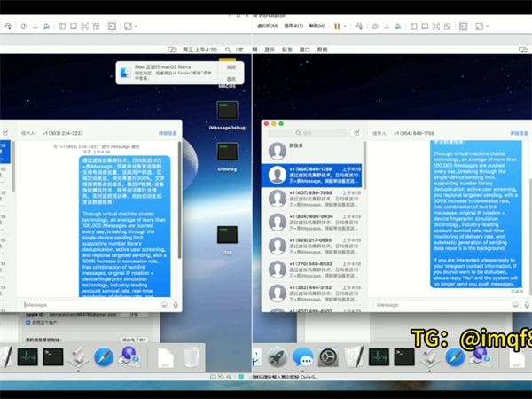Click the compose new message icon in right Messages window
This screenshot has width=532, height=399.
coord(355,133)
